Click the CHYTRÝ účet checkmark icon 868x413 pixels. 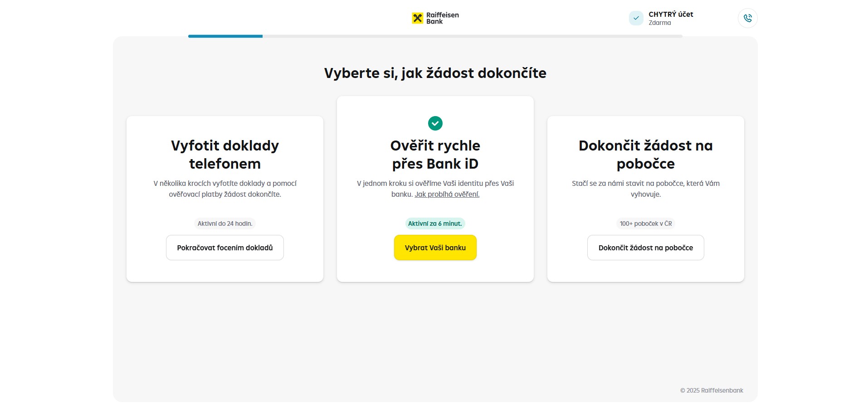(636, 18)
